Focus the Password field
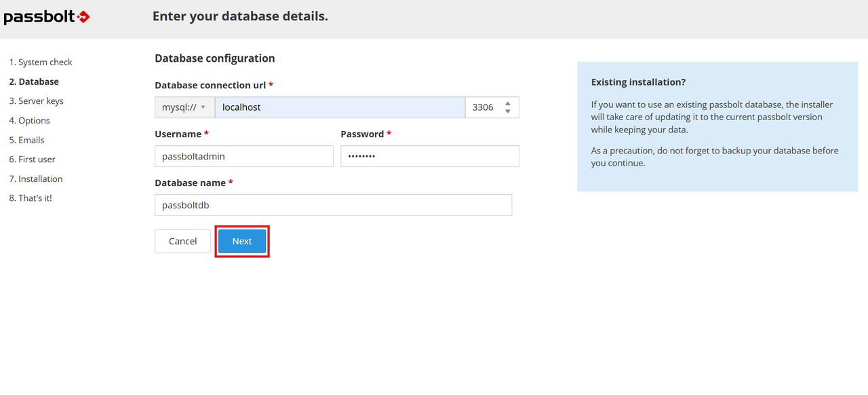868x395 pixels. (x=430, y=156)
